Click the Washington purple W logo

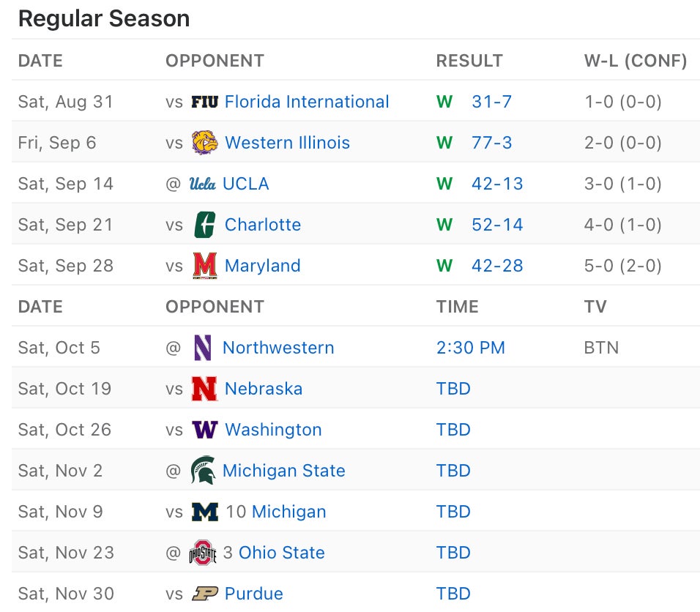tap(205, 430)
